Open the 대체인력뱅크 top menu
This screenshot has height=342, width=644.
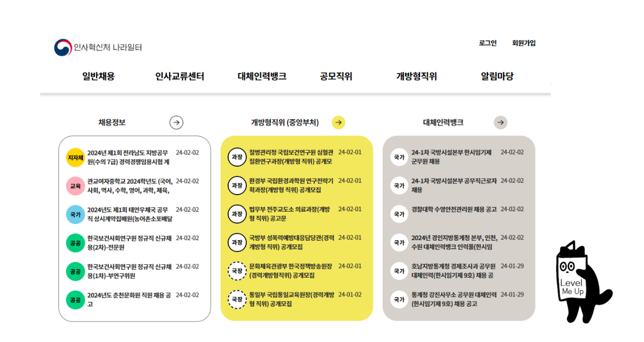[262, 76]
